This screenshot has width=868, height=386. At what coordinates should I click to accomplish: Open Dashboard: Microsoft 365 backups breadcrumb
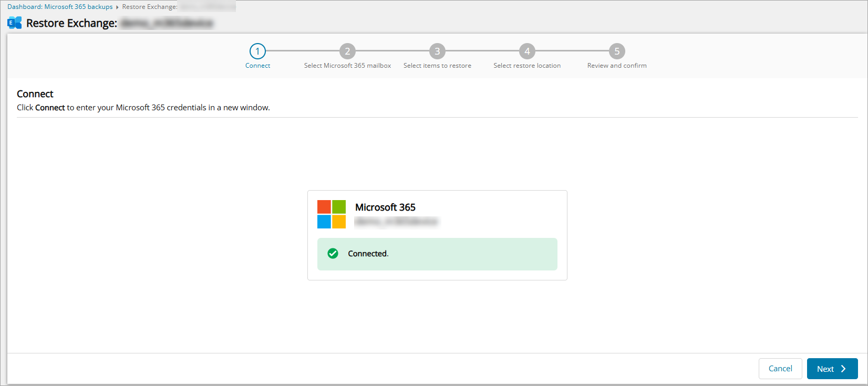pos(60,7)
